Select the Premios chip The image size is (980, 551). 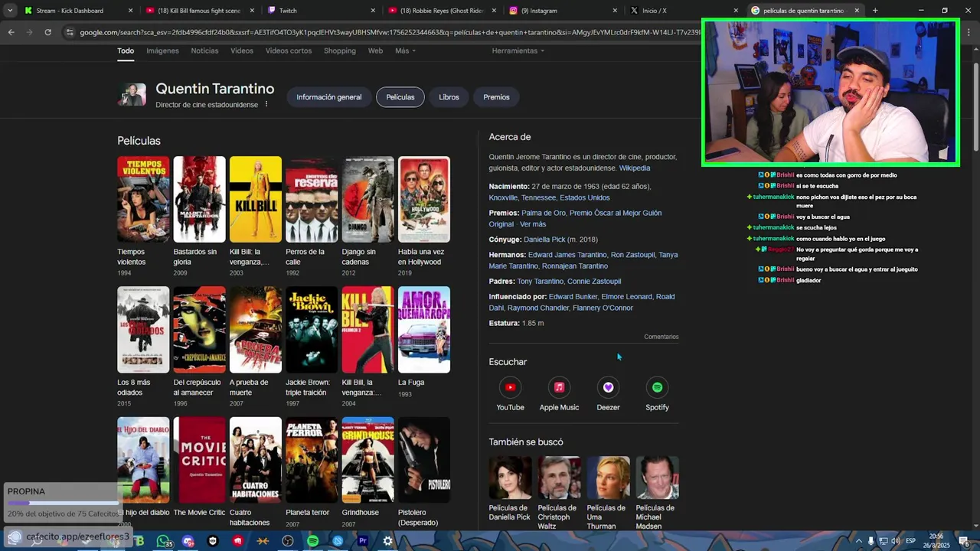coord(496,97)
